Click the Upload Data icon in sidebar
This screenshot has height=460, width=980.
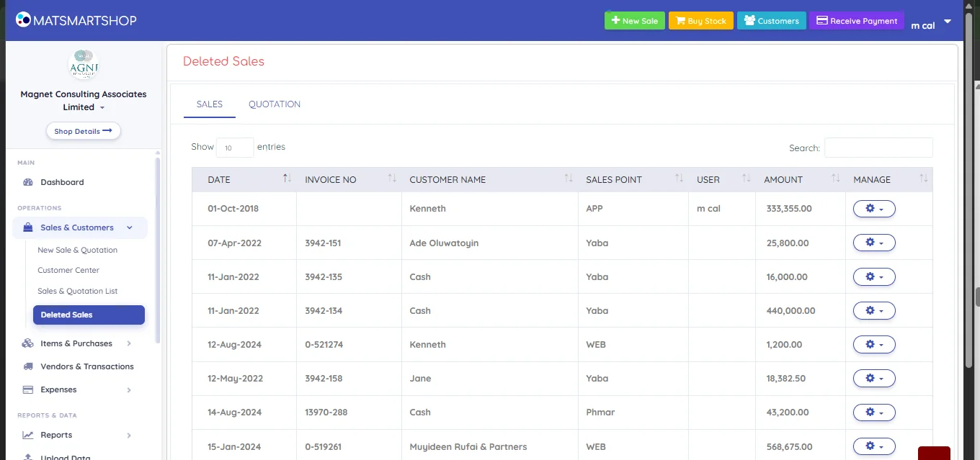click(x=28, y=456)
